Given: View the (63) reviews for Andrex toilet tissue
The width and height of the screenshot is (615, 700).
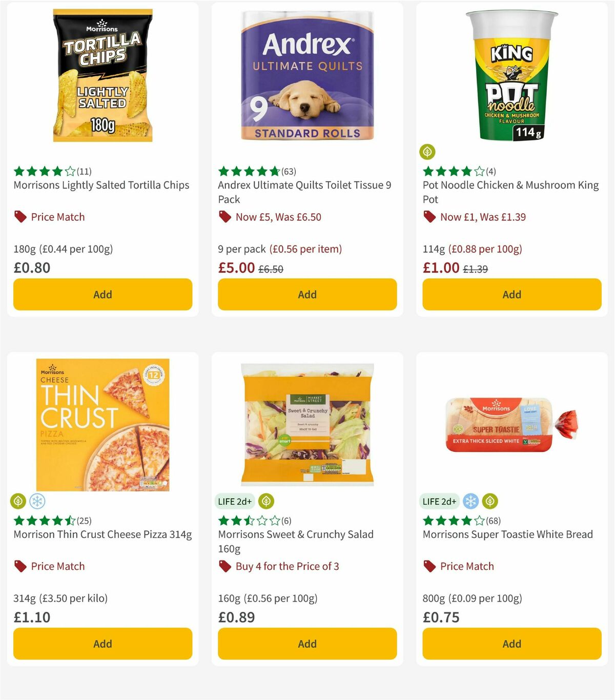Looking at the screenshot, I should point(289,171).
